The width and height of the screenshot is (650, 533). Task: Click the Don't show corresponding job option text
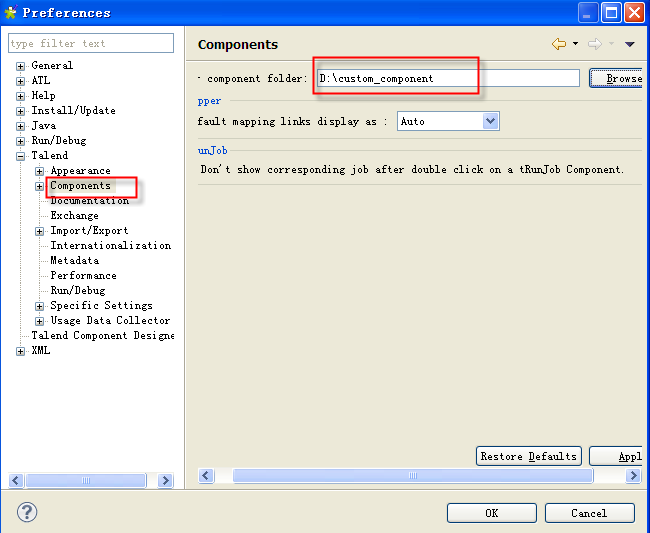(412, 169)
